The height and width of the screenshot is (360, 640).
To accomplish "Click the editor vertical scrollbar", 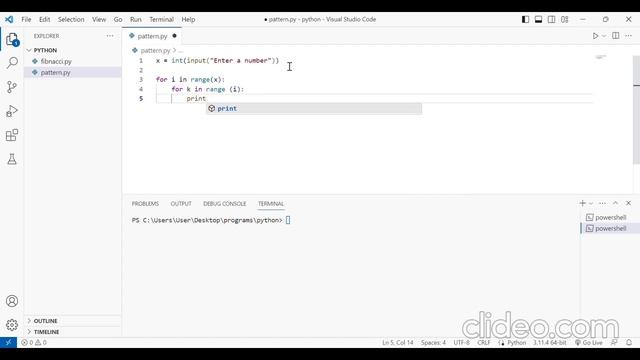I will (x=636, y=110).
